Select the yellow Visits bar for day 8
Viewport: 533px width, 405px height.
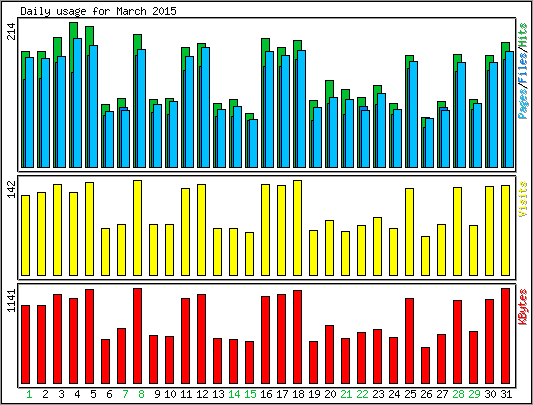[138, 228]
